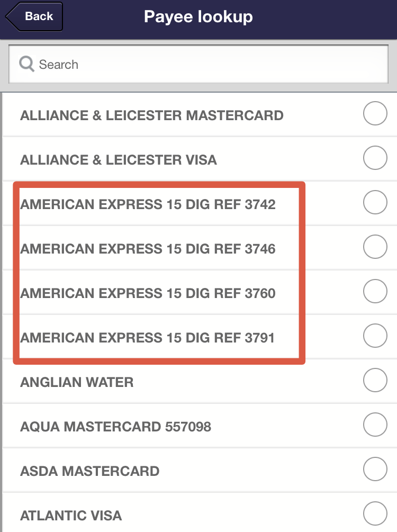Choose American Express ref 3760 radio button

coord(375,293)
